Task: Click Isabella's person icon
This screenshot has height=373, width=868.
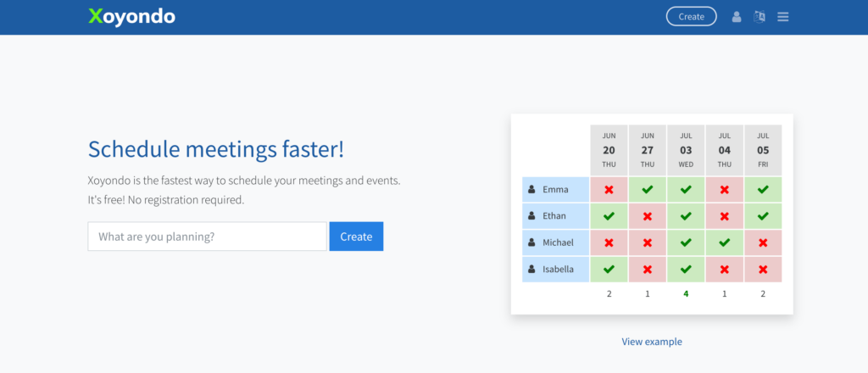Action: [531, 270]
